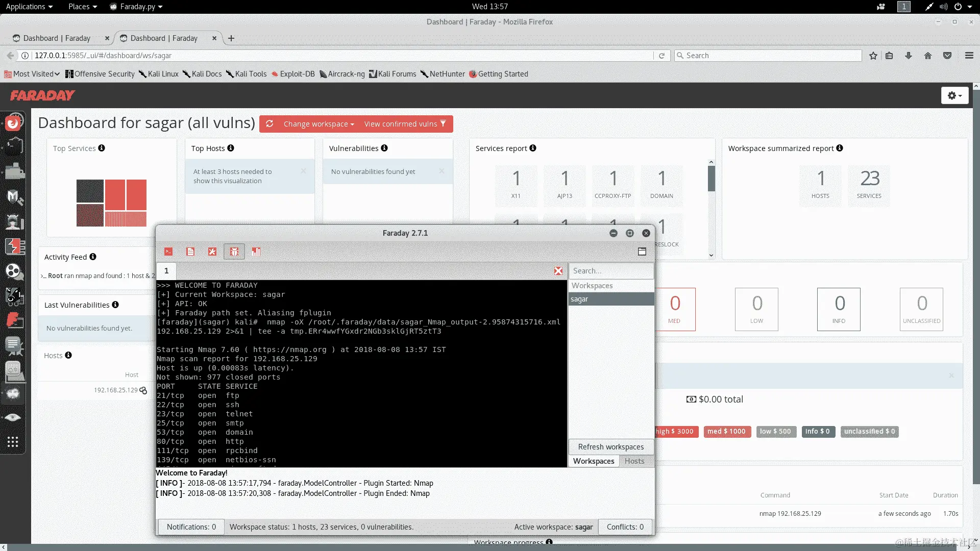
Task: Switch to the Hosts tab in Faraday sidebar
Action: pos(634,461)
